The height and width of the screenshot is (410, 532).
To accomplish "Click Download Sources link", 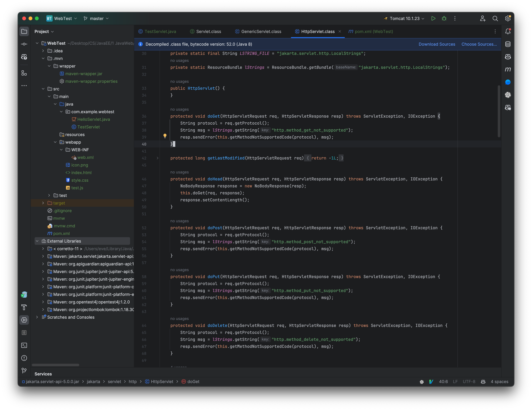I will [437, 44].
